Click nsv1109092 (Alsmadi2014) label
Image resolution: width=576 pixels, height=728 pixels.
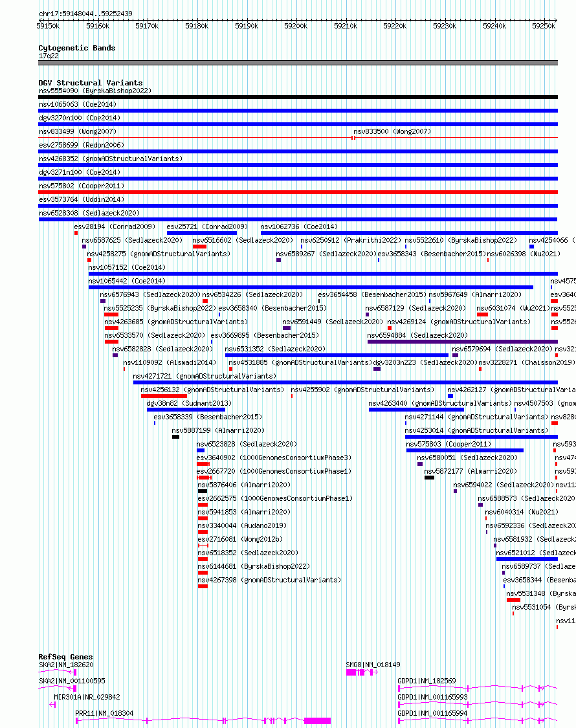170,362
